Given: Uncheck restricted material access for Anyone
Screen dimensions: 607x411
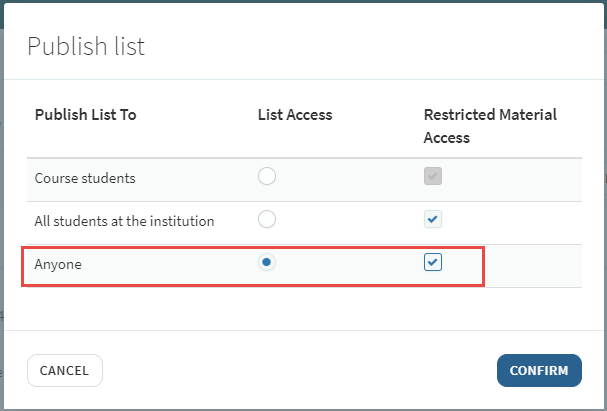Looking at the screenshot, I should pyautogui.click(x=433, y=262).
